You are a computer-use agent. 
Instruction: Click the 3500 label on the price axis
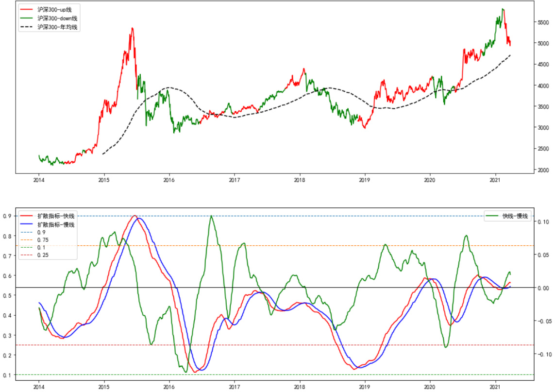click(x=543, y=106)
